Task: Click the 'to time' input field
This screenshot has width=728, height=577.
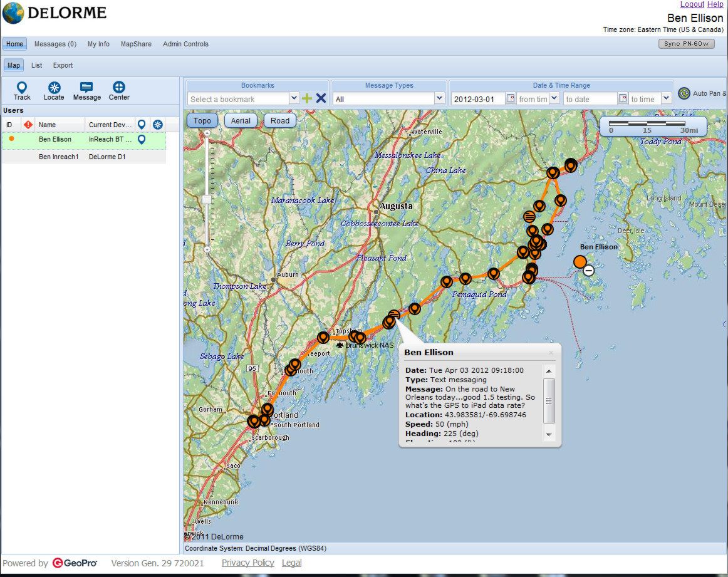Action: click(x=645, y=99)
